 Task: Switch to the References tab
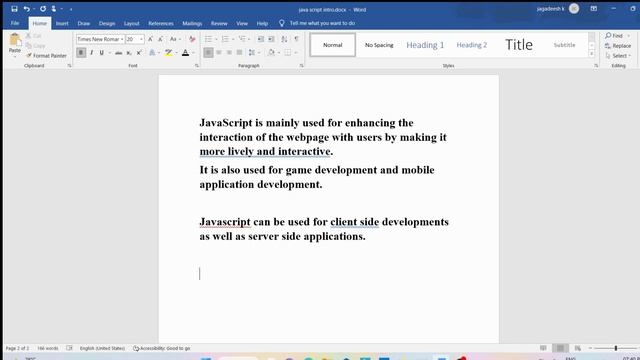161,23
